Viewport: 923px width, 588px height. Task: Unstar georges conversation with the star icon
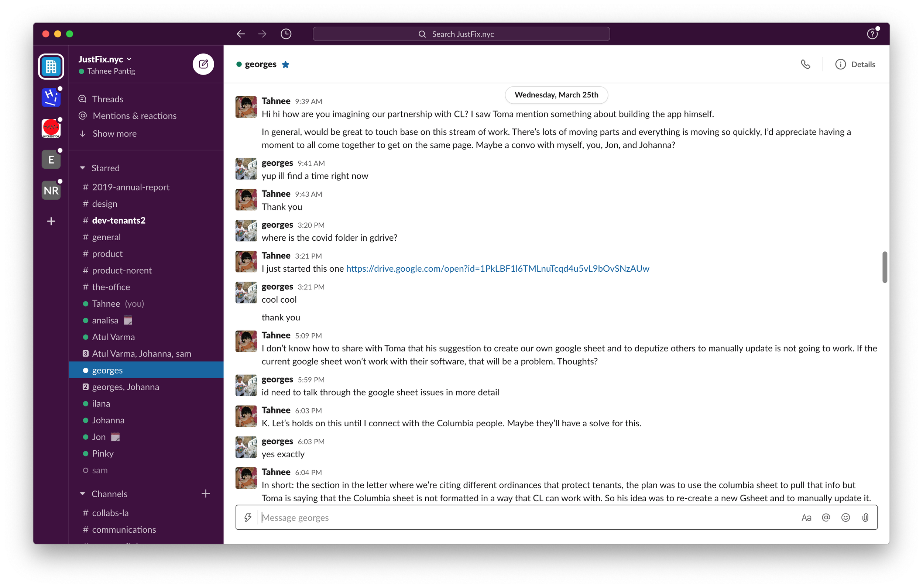(x=285, y=64)
